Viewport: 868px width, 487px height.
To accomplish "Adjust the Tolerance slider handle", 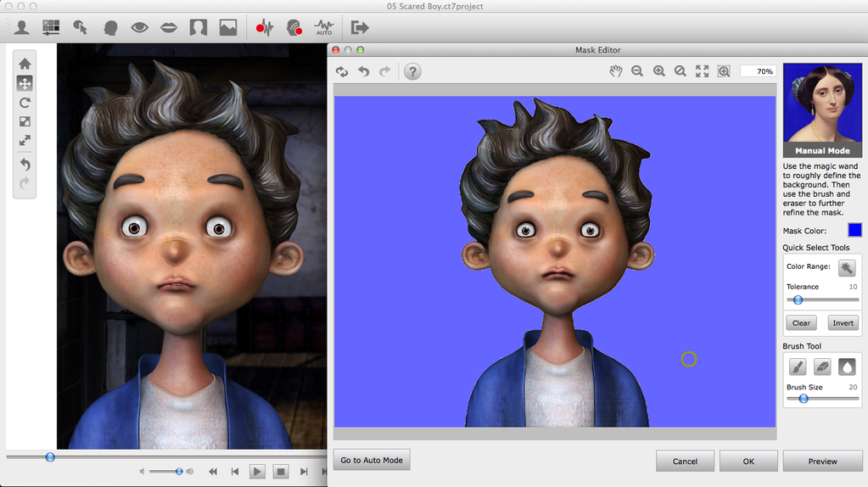I will pyautogui.click(x=798, y=300).
